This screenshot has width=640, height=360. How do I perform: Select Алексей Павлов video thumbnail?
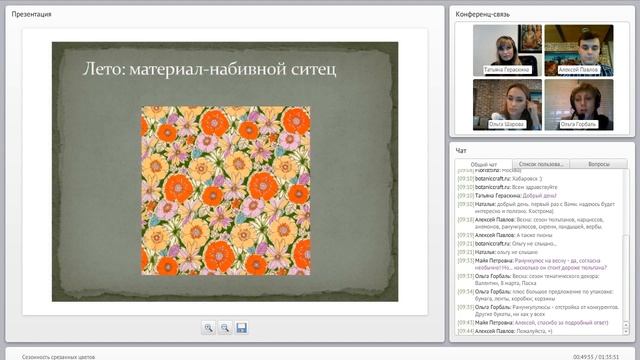[x=579, y=50]
